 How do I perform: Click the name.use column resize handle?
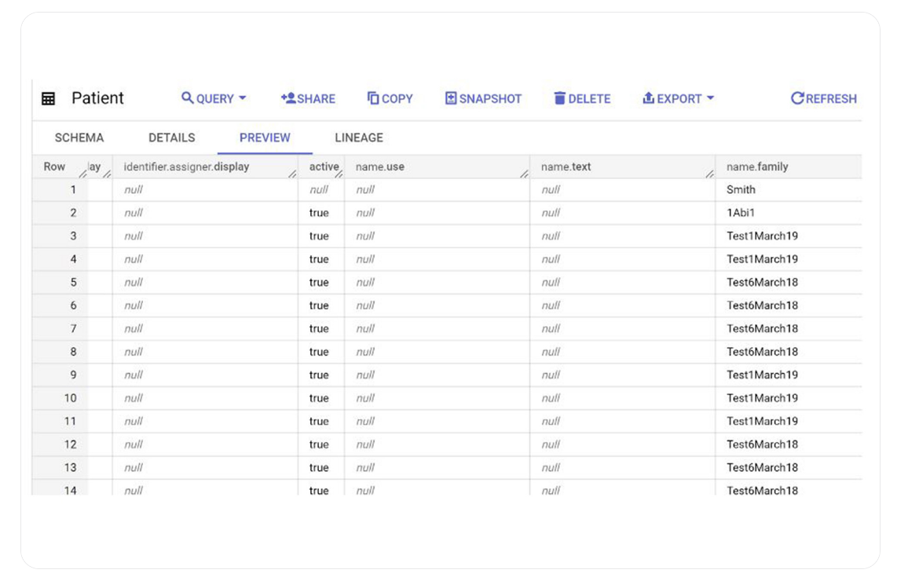[x=524, y=173]
